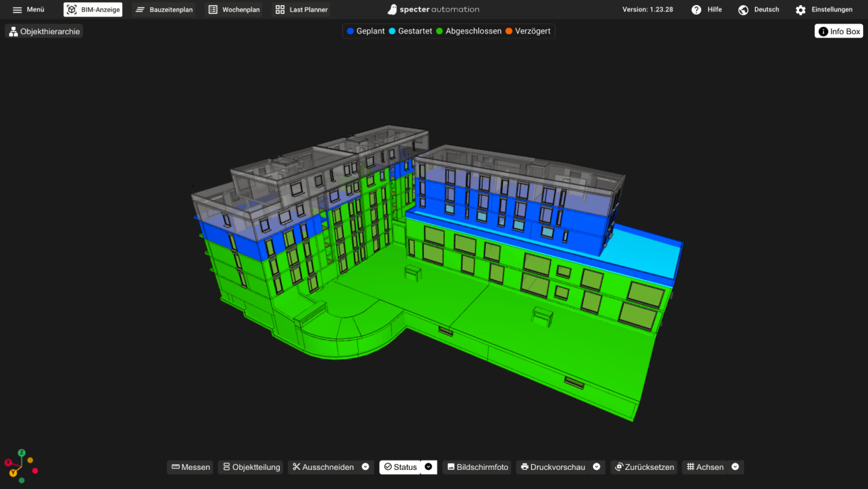Click the orange Verzögert legend dot
This screenshot has width=868, height=489.
[x=509, y=31]
